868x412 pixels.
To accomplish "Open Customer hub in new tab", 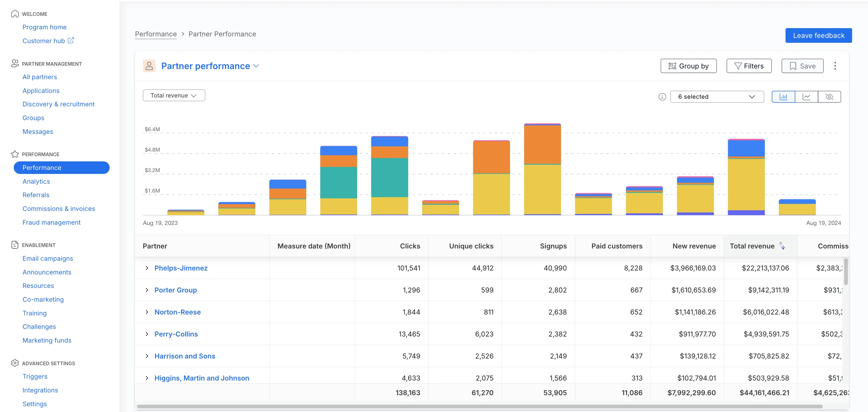I will (x=48, y=40).
